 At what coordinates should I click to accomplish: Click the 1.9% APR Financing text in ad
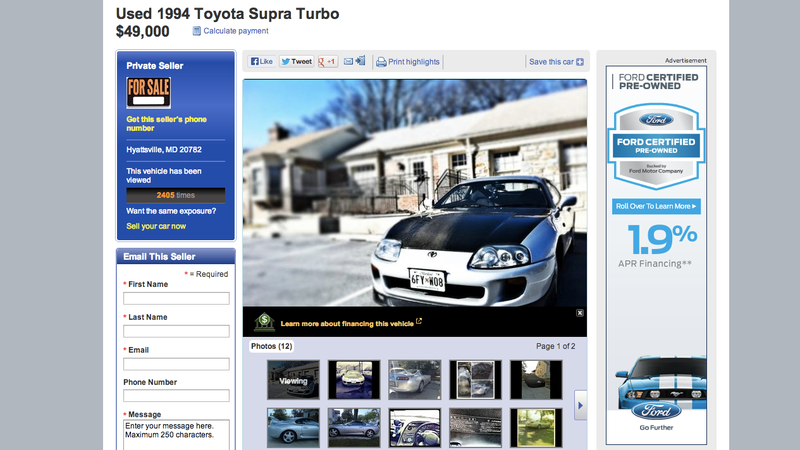tap(656, 246)
